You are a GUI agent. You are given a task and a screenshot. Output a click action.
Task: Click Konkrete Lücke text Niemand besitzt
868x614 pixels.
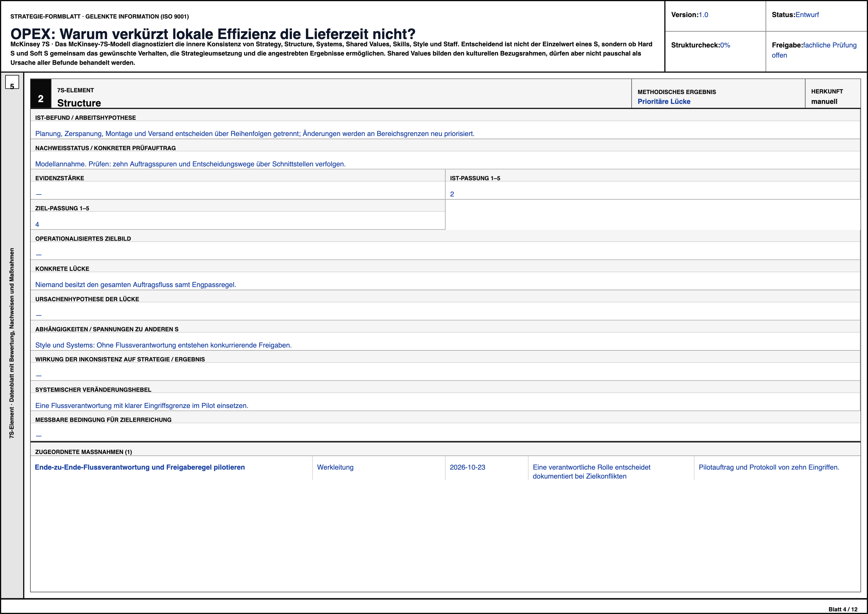point(136,285)
